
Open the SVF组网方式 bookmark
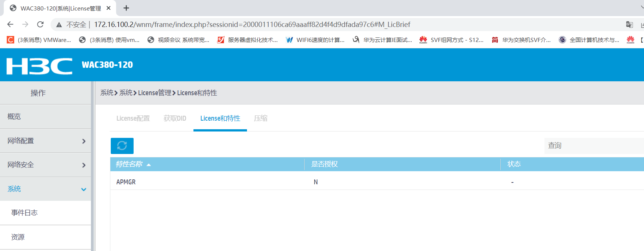[x=452, y=40]
